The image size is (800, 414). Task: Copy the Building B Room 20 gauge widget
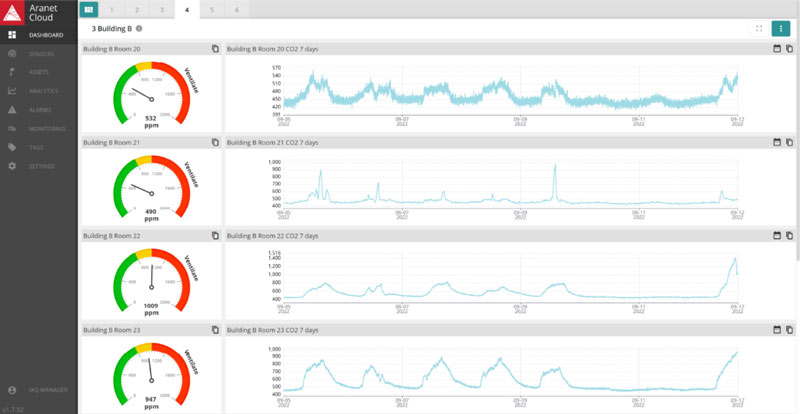tap(215, 49)
